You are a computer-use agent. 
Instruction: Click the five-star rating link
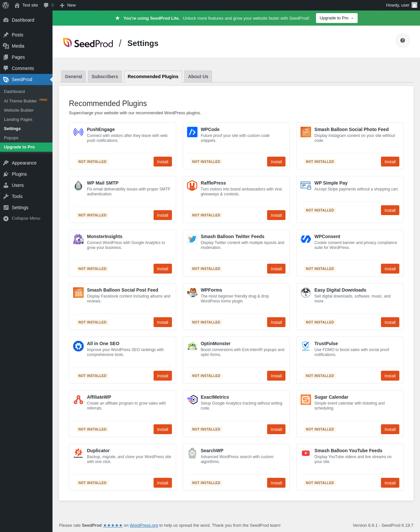point(113,525)
